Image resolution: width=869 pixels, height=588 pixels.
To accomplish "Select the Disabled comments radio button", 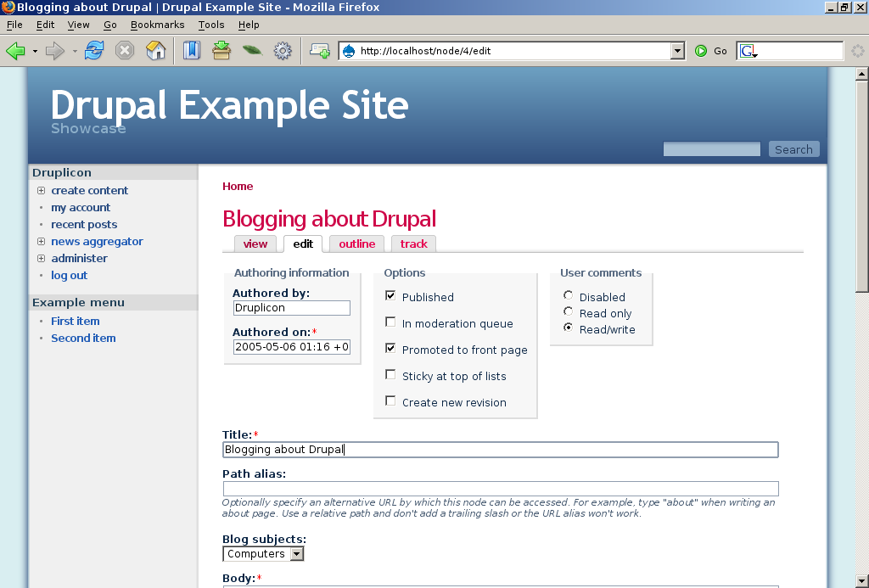I will 568,295.
